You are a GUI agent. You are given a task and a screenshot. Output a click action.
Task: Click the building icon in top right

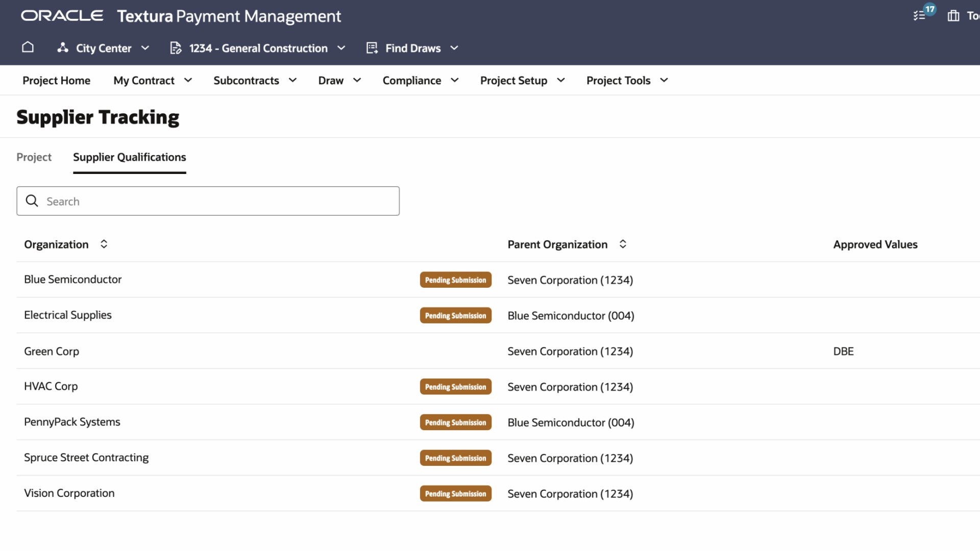click(953, 16)
